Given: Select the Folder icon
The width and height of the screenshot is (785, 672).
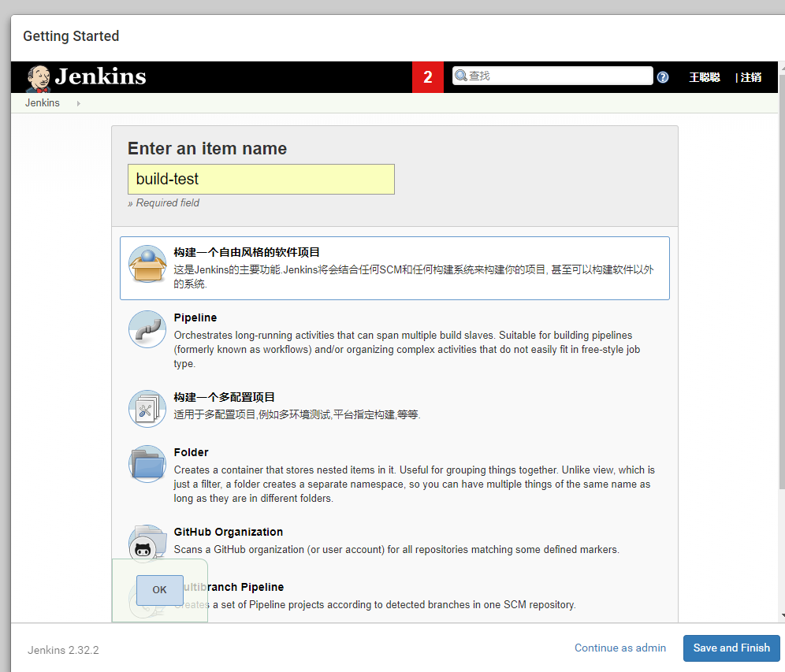Looking at the screenshot, I should [147, 464].
